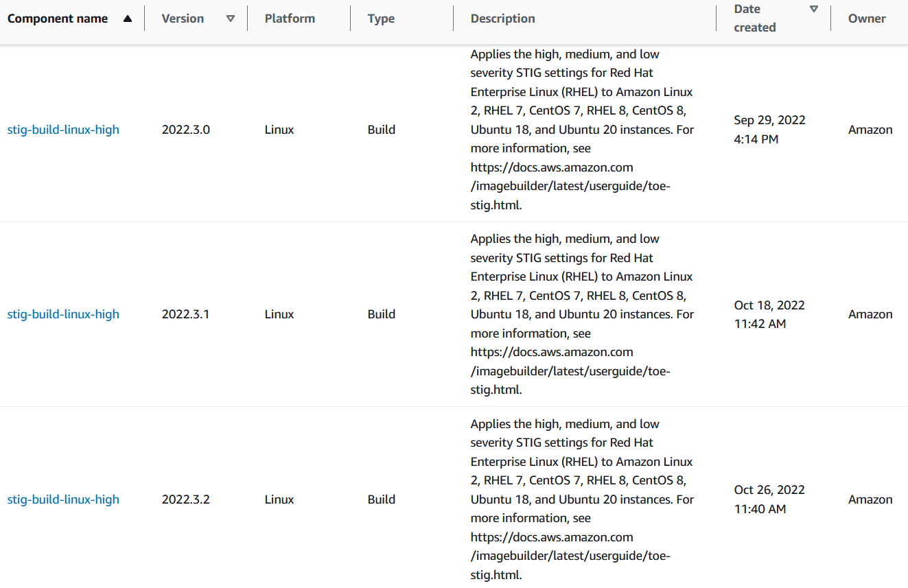Click the filter icon beside Date created header
This screenshot has height=588, width=908.
[814, 10]
